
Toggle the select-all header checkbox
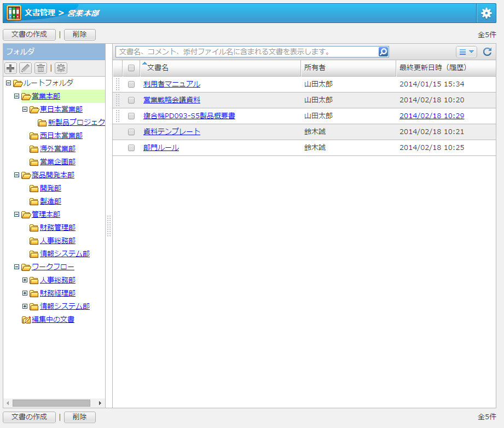click(x=131, y=68)
